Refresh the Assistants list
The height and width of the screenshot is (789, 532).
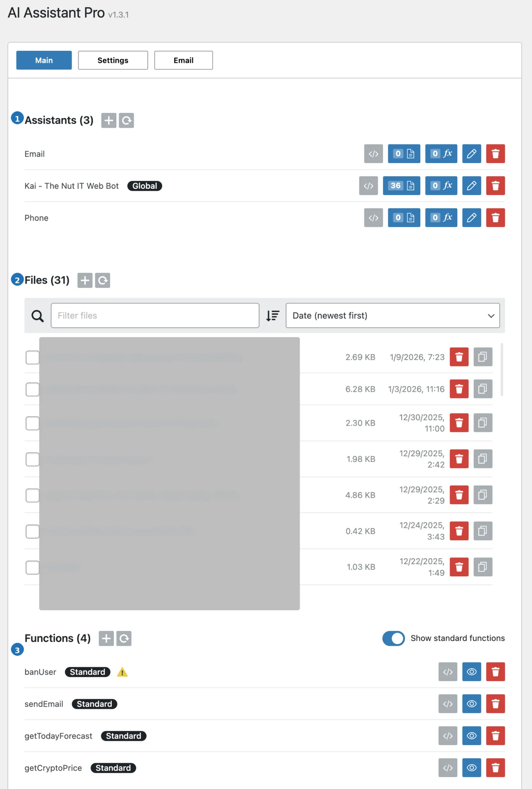(126, 121)
